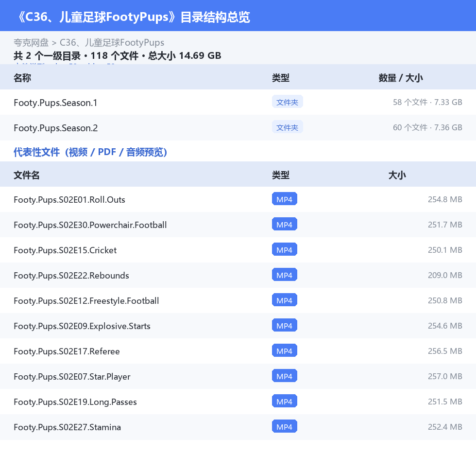Click the MP4 badge for S02E30.Powerchair.Football
The width and height of the screenshot is (476, 455).
click(285, 224)
